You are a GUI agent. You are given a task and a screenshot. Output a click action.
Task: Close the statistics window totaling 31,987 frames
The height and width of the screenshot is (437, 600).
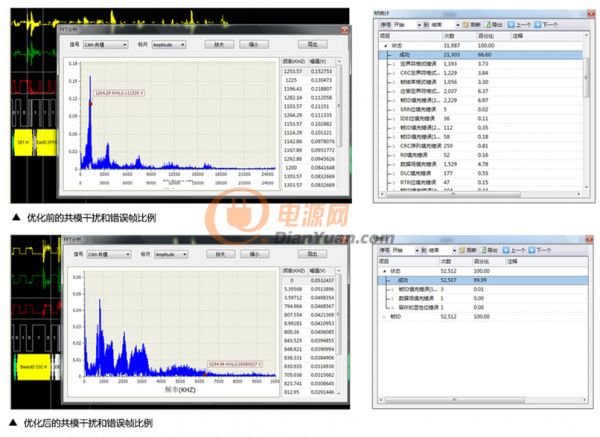[591, 13]
